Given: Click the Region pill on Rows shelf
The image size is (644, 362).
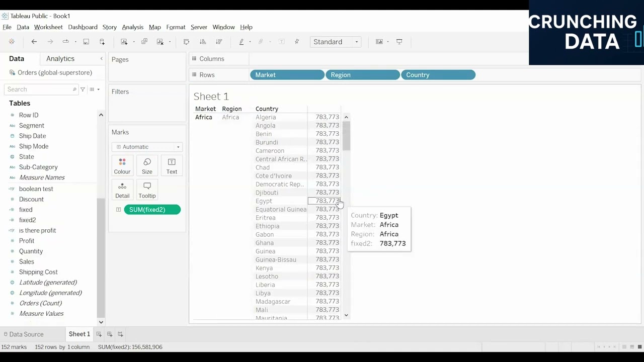Looking at the screenshot, I should point(363,75).
